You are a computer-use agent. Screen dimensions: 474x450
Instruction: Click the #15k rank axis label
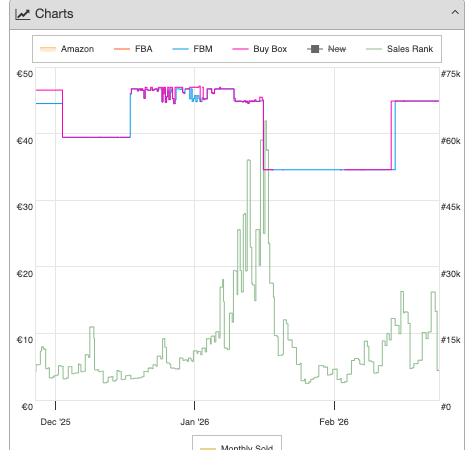point(451,340)
